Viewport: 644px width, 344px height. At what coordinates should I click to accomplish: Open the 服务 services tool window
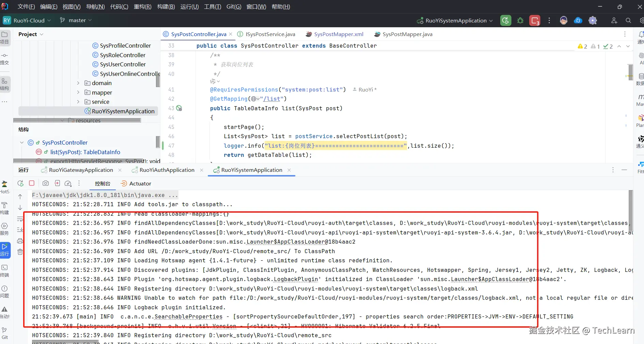click(x=5, y=229)
